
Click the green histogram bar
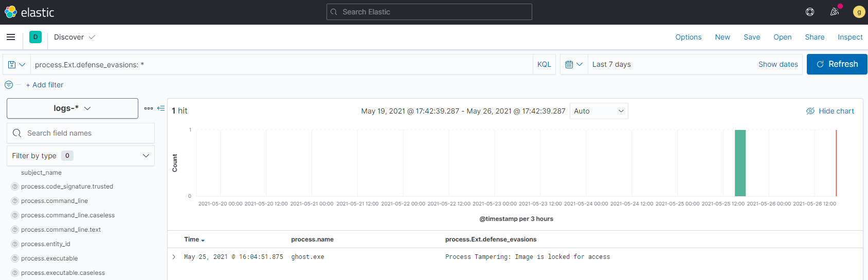[x=740, y=163]
